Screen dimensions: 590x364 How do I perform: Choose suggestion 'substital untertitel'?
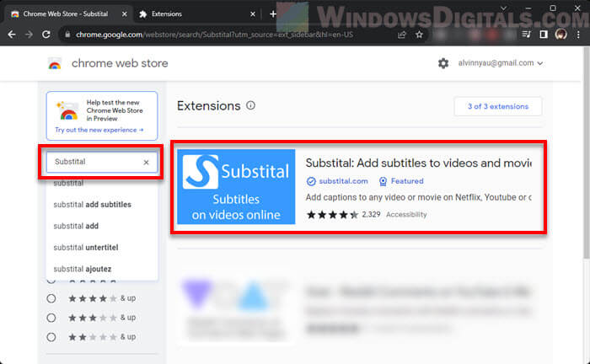(102, 248)
